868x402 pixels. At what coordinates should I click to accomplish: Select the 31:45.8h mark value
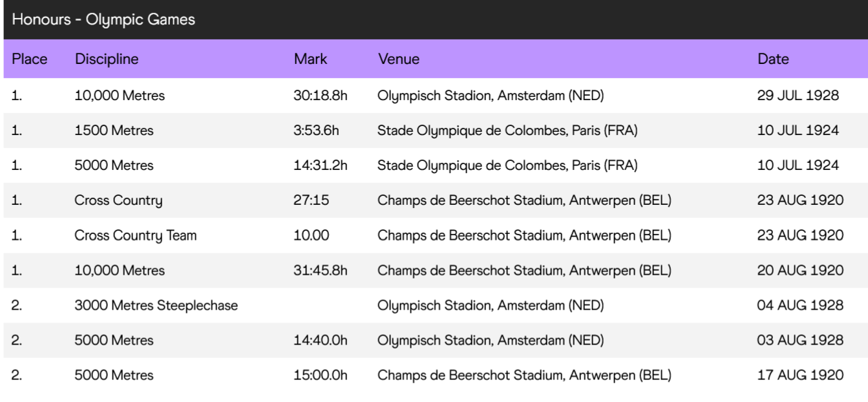coord(321,270)
